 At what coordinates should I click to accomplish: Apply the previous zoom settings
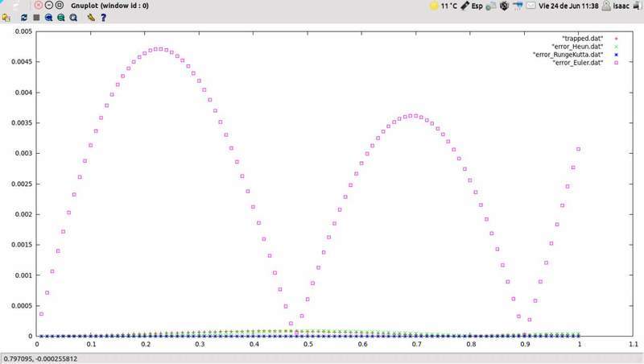point(49,17)
